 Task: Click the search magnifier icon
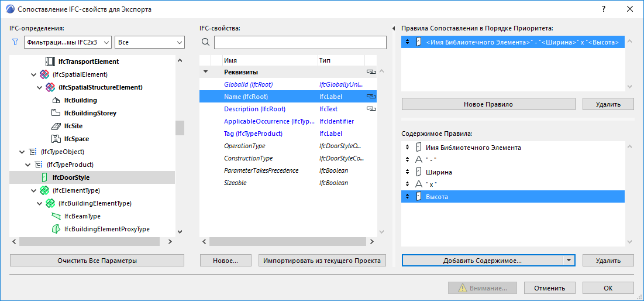pos(205,42)
